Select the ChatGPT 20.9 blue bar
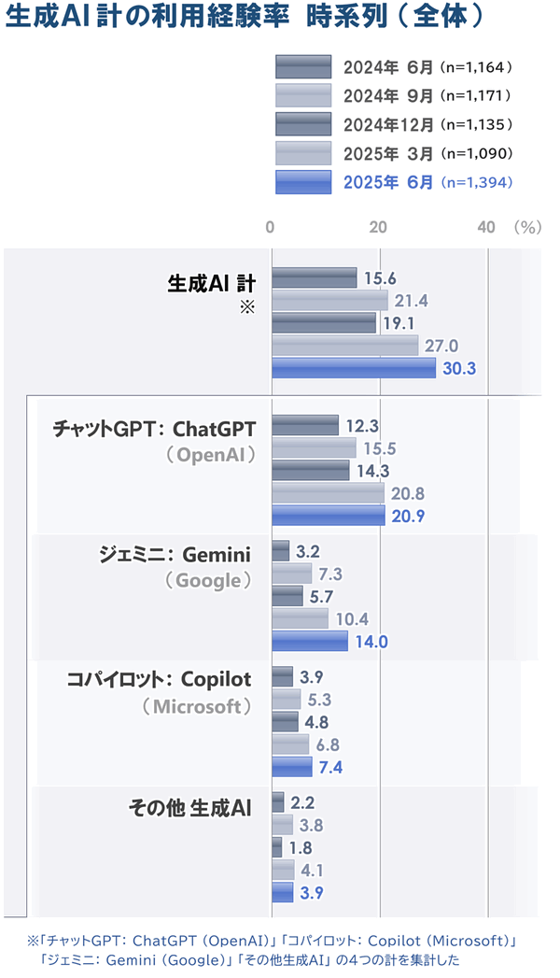The height and width of the screenshot is (978, 560). pyautogui.click(x=329, y=516)
